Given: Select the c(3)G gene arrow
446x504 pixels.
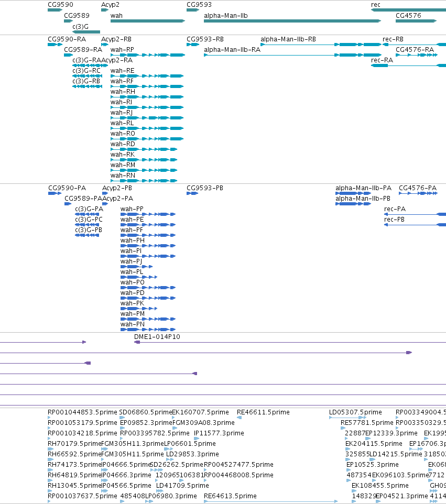Looking at the screenshot, I should [86, 32].
